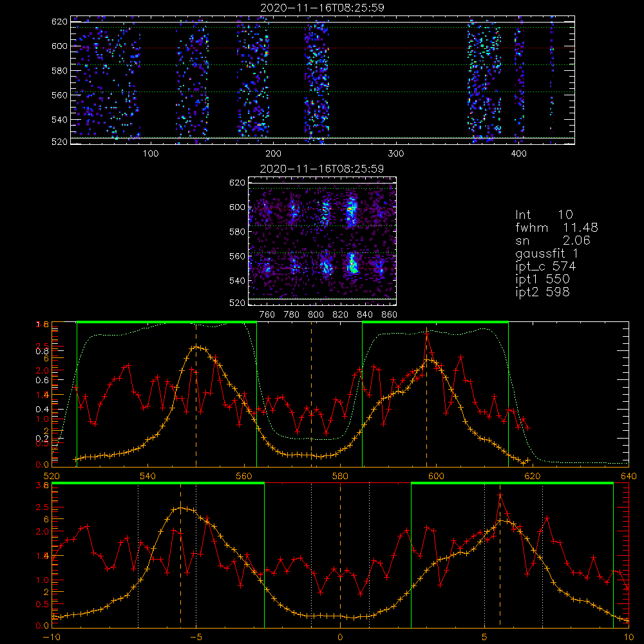The width and height of the screenshot is (644, 644).
Task: Click x-axis label 760 on middle image
Action: click(x=267, y=315)
